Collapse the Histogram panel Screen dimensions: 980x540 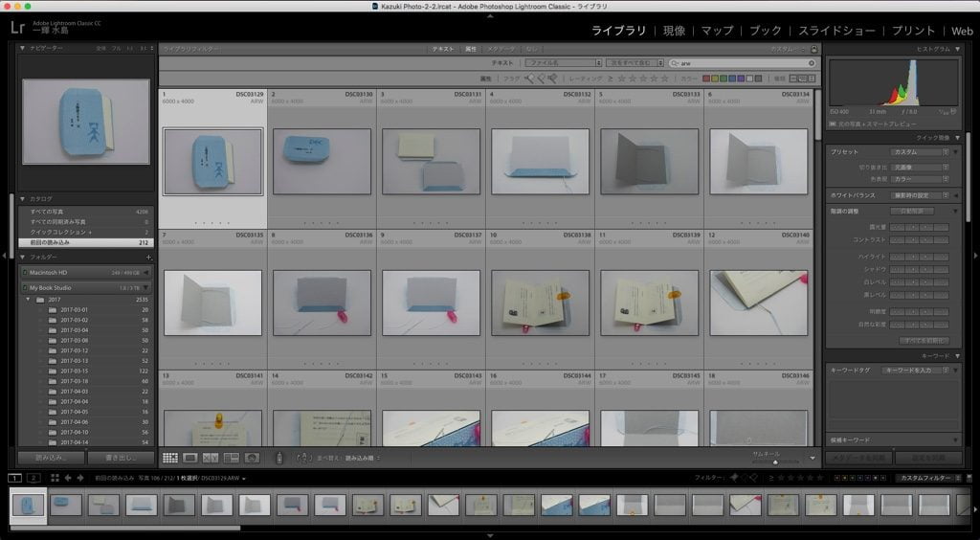coord(957,49)
